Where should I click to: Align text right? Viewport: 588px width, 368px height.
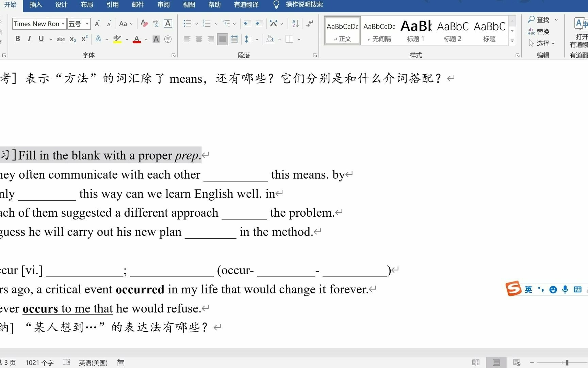point(211,39)
